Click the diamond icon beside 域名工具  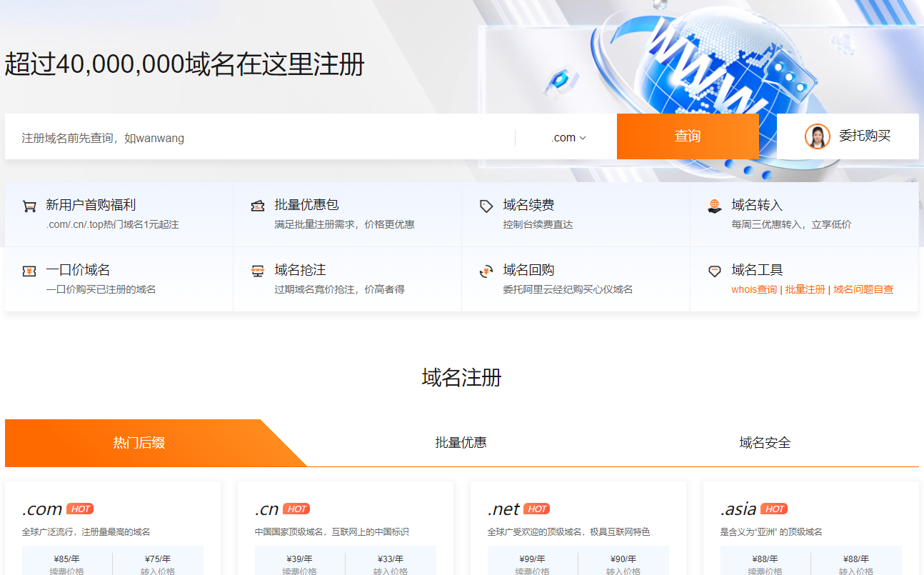click(715, 271)
